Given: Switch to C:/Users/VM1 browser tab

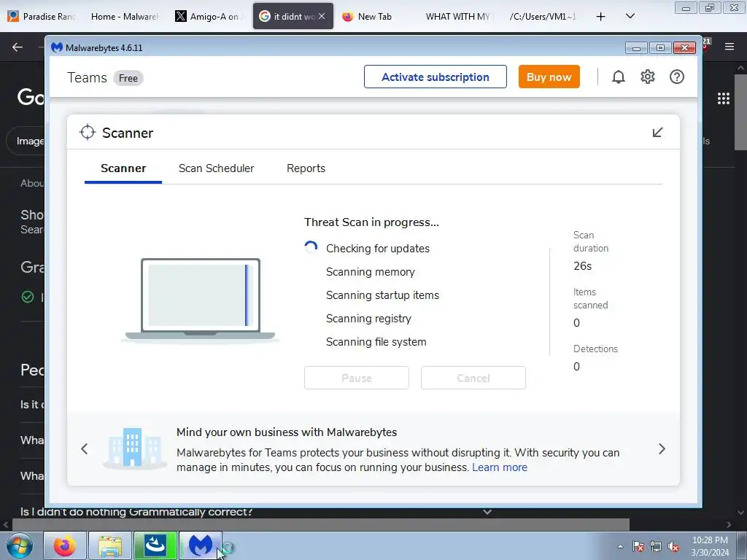Looking at the screenshot, I should click(x=543, y=16).
